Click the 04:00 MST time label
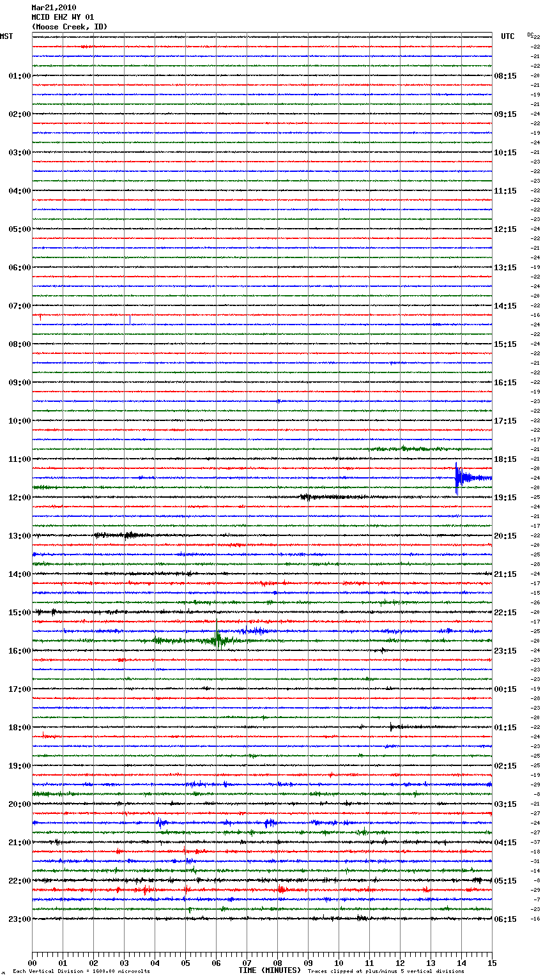Image resolution: width=543 pixels, height=980 pixels. (19, 191)
